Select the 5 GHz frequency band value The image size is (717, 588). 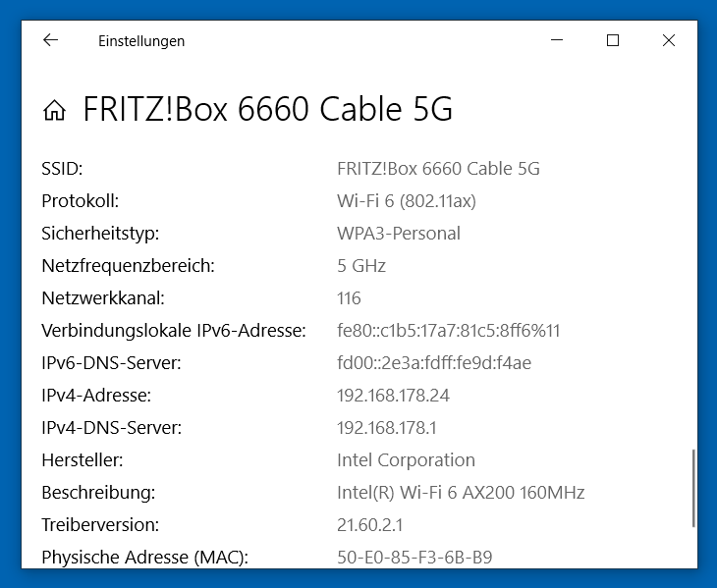361,266
